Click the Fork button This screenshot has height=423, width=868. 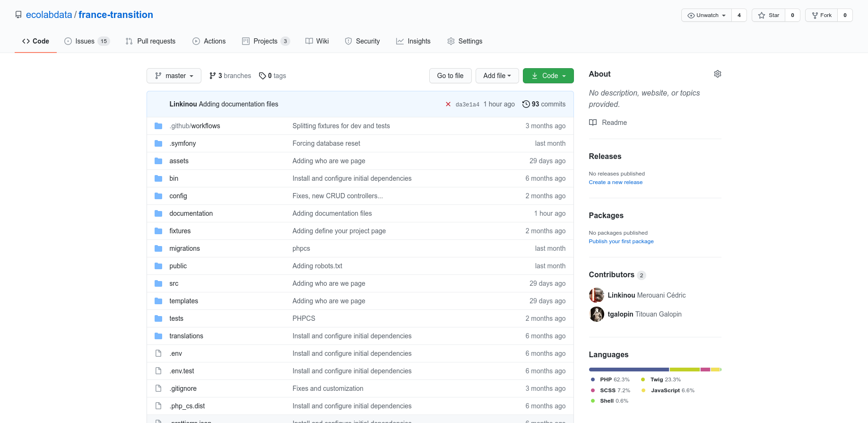(821, 15)
